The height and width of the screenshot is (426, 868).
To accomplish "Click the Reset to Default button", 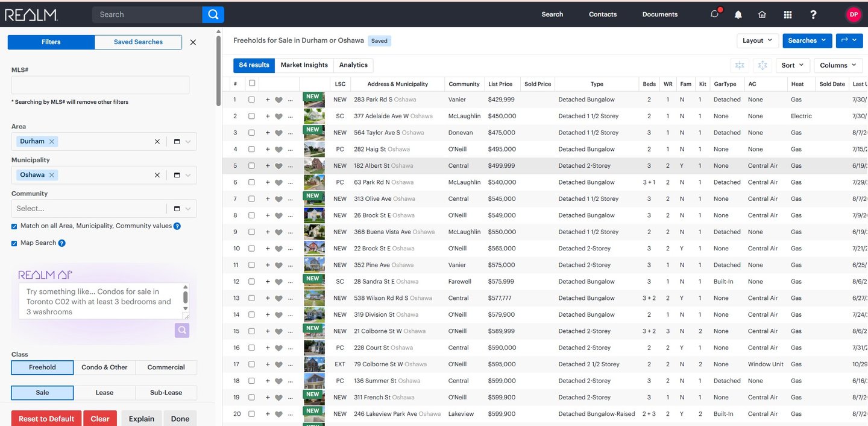I will (x=46, y=419).
